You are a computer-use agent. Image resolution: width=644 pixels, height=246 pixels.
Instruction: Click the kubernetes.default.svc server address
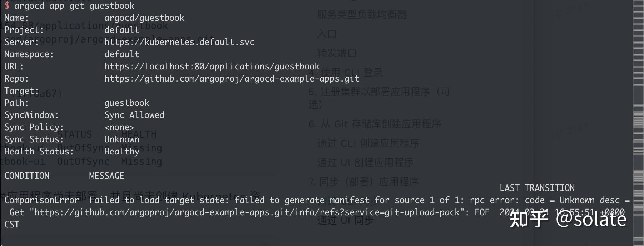pyautogui.click(x=179, y=42)
